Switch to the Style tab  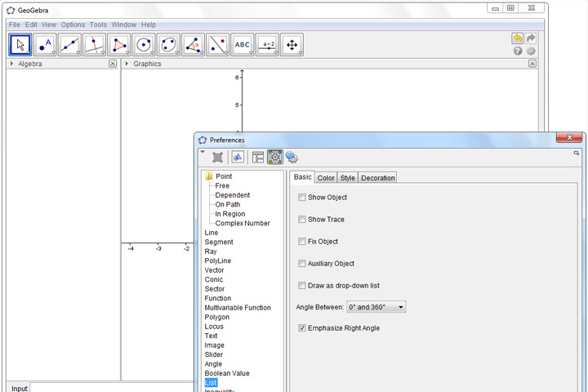point(348,178)
